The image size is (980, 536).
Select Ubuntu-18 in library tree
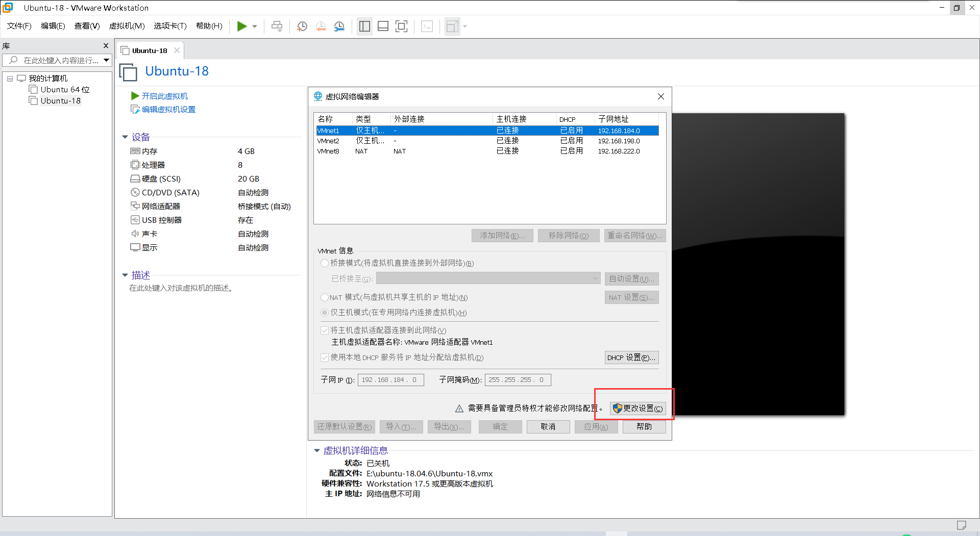tap(60, 101)
